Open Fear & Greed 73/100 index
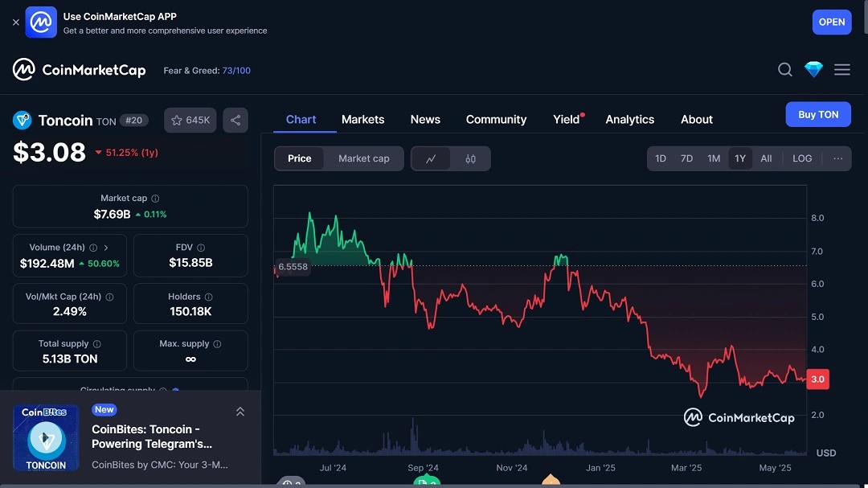This screenshot has width=868, height=488. pos(207,71)
